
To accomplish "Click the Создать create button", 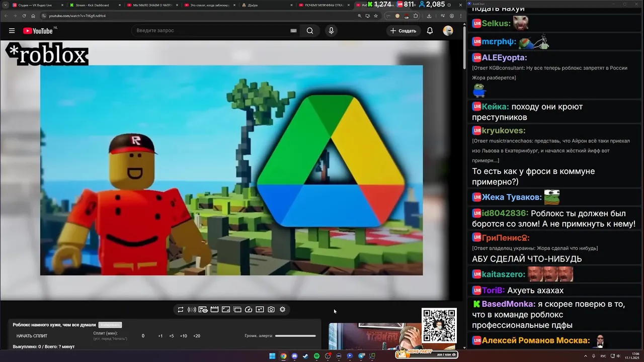I will point(403,31).
